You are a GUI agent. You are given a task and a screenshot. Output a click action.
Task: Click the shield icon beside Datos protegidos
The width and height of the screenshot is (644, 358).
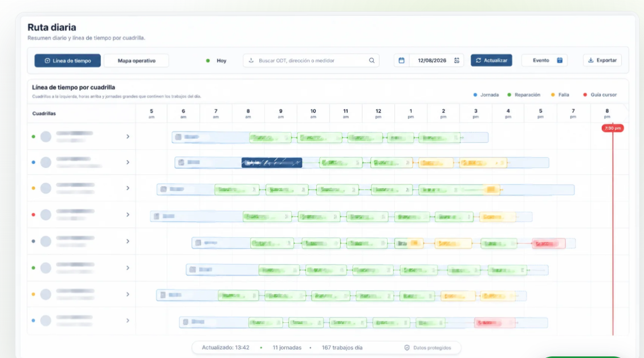(407, 348)
